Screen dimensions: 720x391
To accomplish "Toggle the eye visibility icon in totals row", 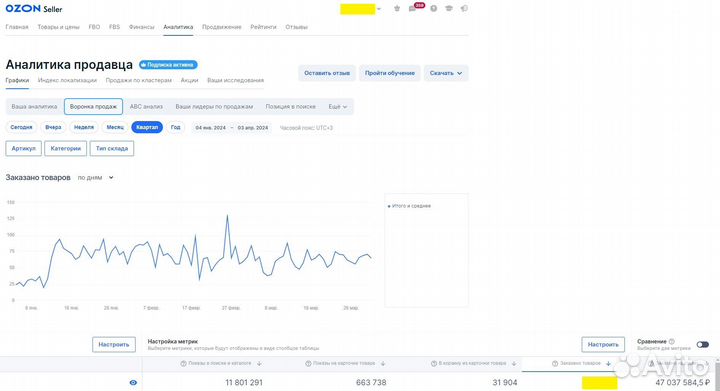I will click(133, 382).
